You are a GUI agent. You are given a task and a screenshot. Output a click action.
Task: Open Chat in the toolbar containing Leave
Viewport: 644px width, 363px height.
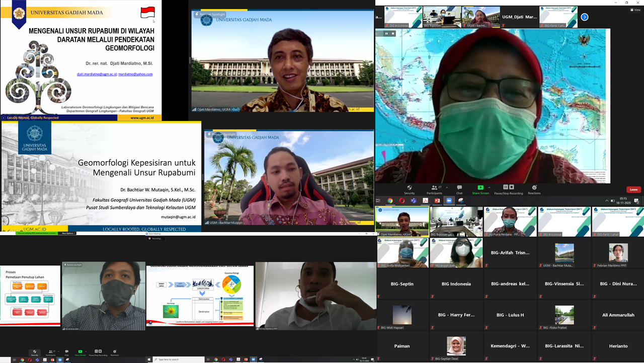click(459, 189)
